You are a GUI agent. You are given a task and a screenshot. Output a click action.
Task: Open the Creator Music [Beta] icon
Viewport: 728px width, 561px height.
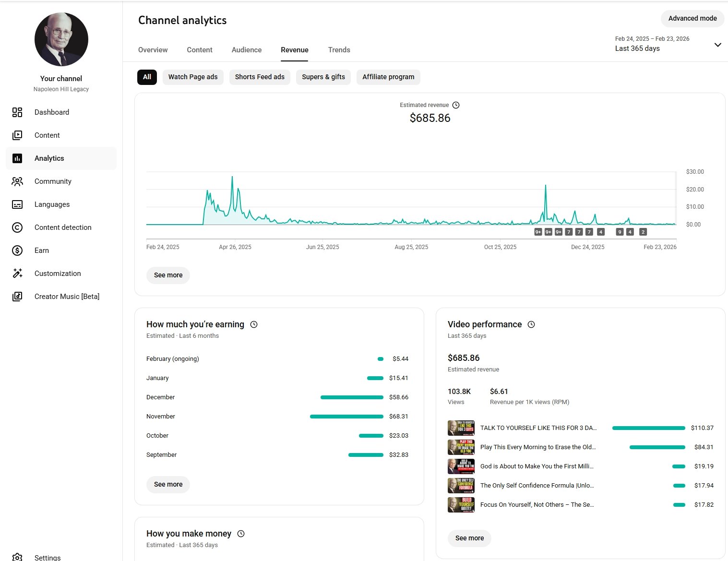pos(17,297)
